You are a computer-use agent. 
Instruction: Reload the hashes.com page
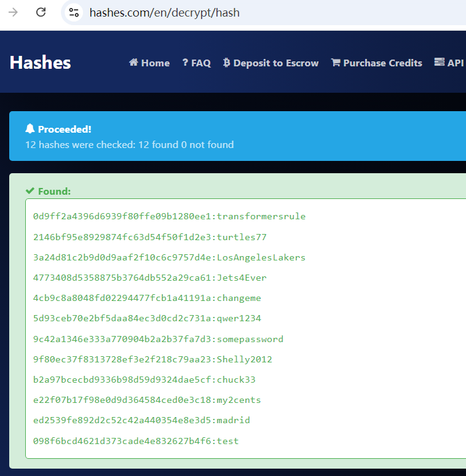41,12
